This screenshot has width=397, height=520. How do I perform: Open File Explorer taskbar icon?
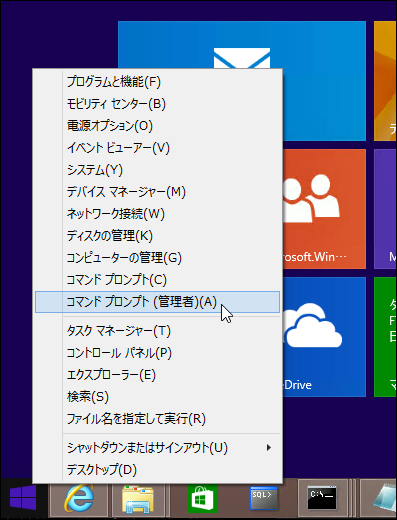(x=138, y=499)
